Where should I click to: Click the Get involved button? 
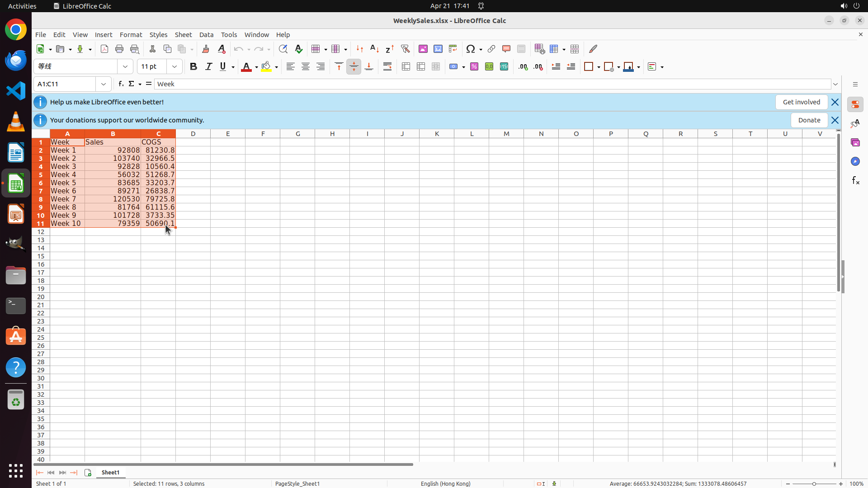pyautogui.click(x=801, y=102)
